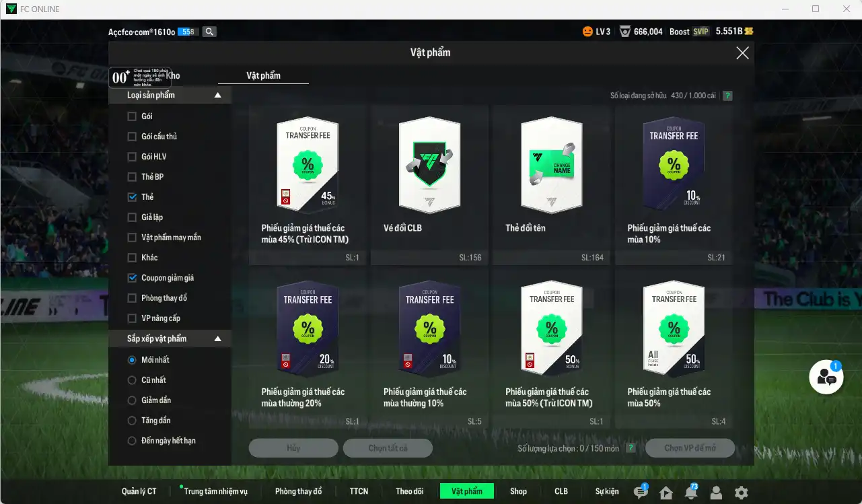Click the Chọn tất cả button
This screenshot has height=504, width=862.
(388, 448)
